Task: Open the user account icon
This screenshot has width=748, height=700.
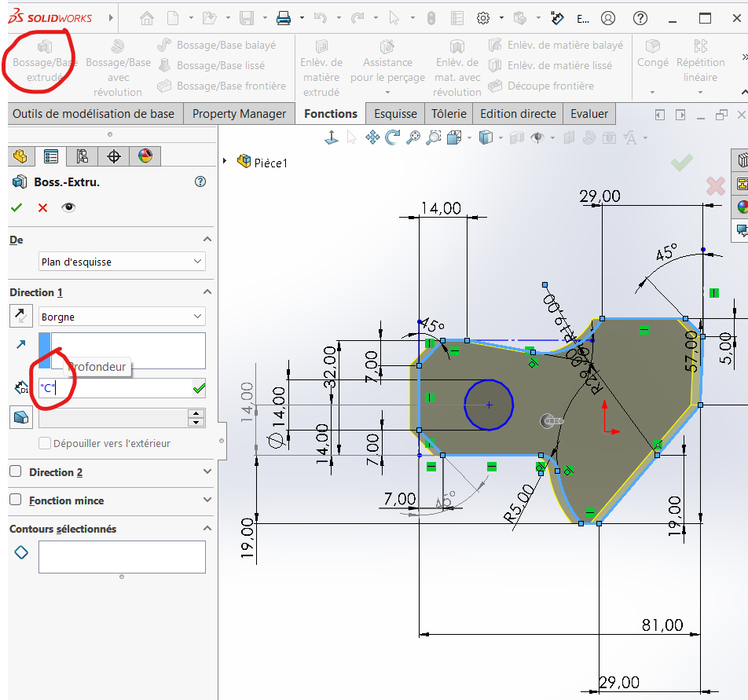Action: click(x=608, y=19)
